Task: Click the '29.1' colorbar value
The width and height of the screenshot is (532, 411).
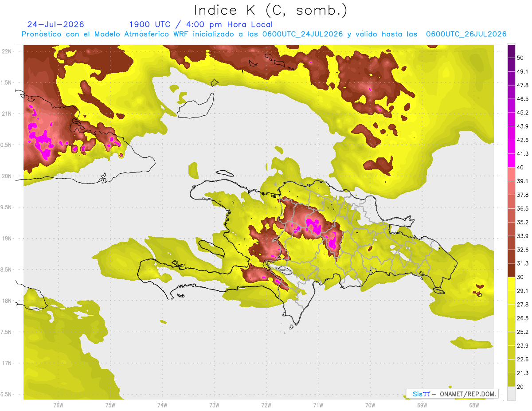Action: (x=522, y=290)
